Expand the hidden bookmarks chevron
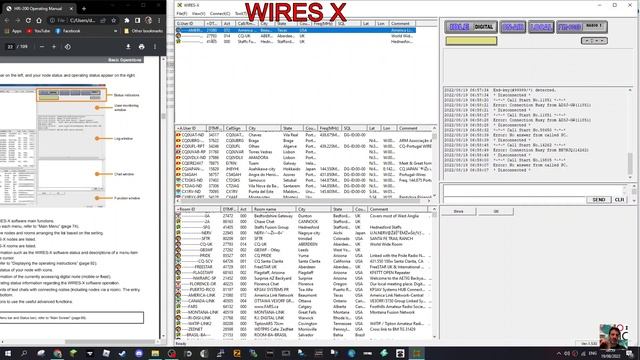The height and width of the screenshot is (360, 640). tap(116, 31)
